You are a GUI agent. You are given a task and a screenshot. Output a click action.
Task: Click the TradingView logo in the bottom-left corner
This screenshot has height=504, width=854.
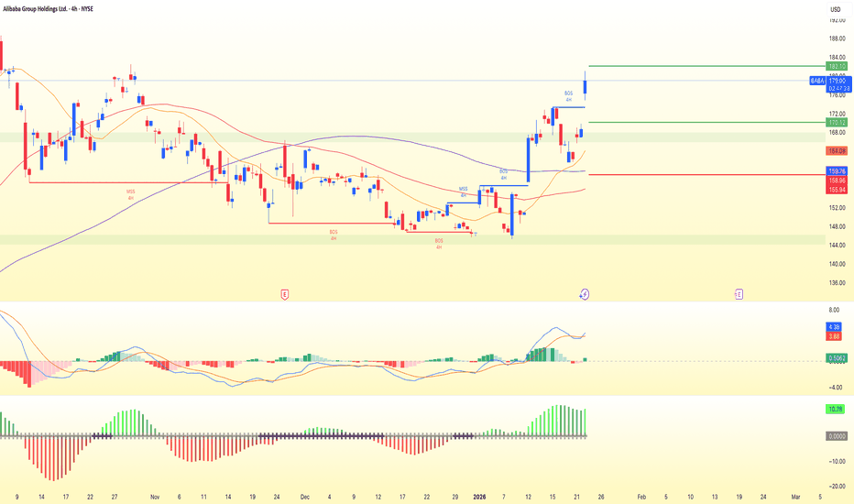pos(17,487)
